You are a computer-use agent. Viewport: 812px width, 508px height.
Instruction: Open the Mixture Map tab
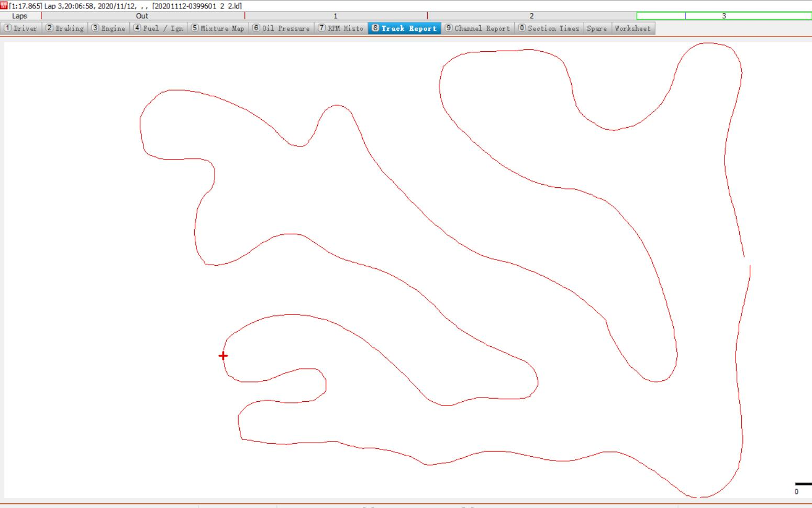coord(217,28)
